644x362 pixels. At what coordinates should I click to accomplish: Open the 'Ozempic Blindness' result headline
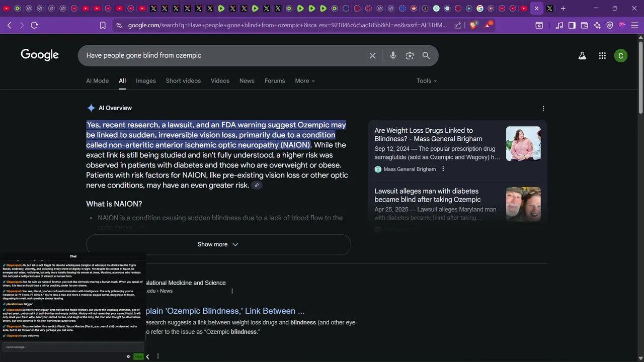[224, 311]
